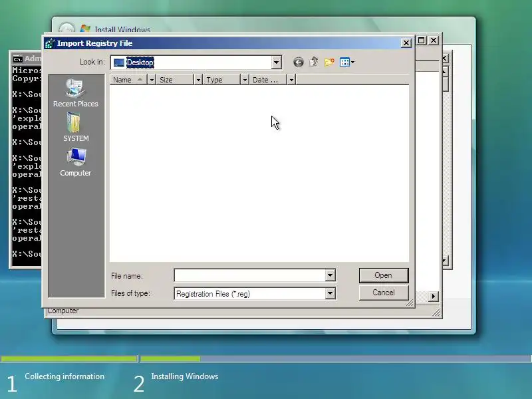532x399 pixels.
Task: Sort by Size column header
Action: (x=175, y=80)
